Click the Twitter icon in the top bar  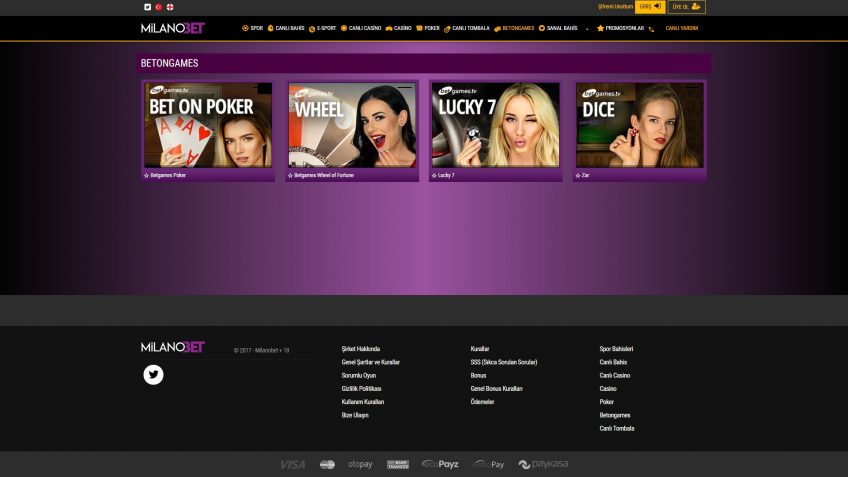148,7
